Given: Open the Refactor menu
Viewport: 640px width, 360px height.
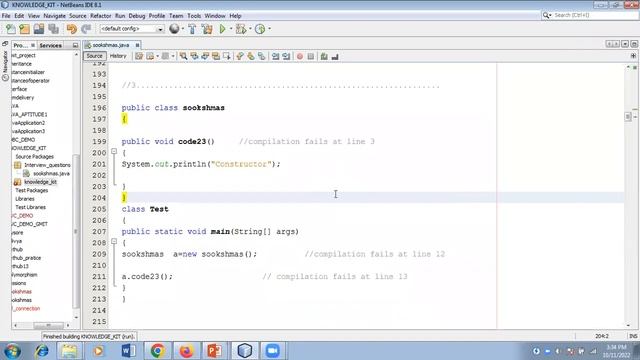Looking at the screenshot, I should [100, 16].
